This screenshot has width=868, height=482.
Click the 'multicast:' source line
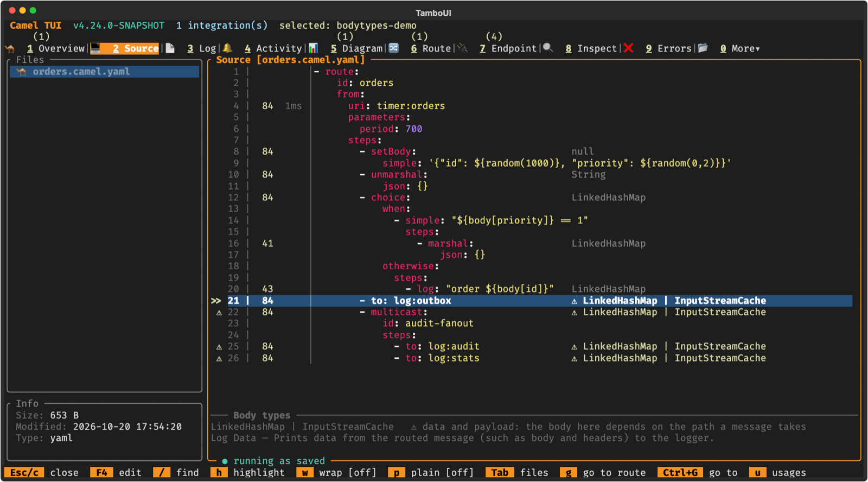(399, 312)
